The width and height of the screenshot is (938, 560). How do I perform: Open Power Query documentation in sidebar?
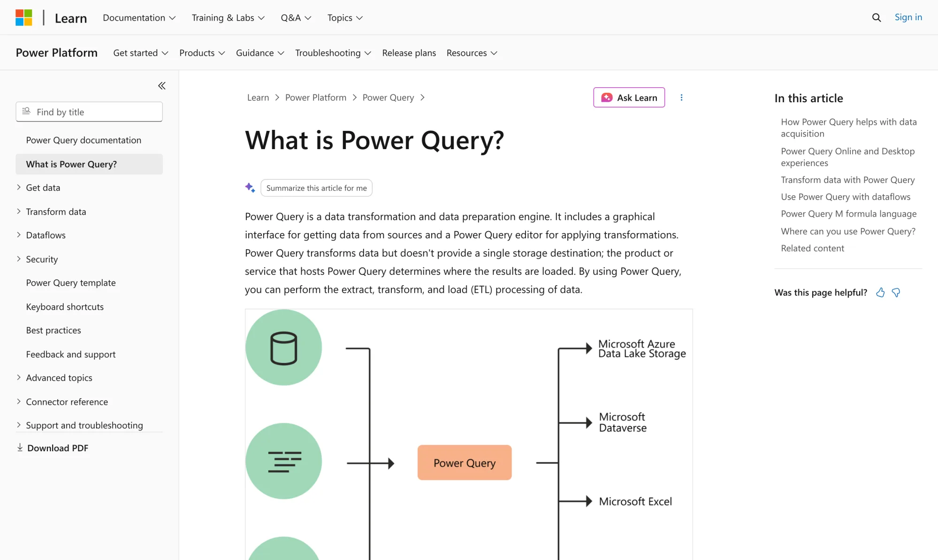click(x=84, y=140)
